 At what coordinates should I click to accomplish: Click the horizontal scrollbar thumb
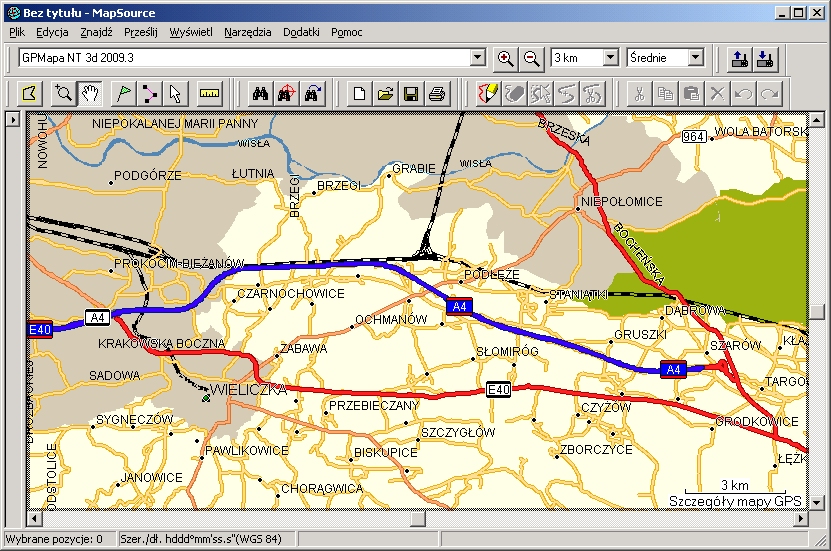click(418, 518)
